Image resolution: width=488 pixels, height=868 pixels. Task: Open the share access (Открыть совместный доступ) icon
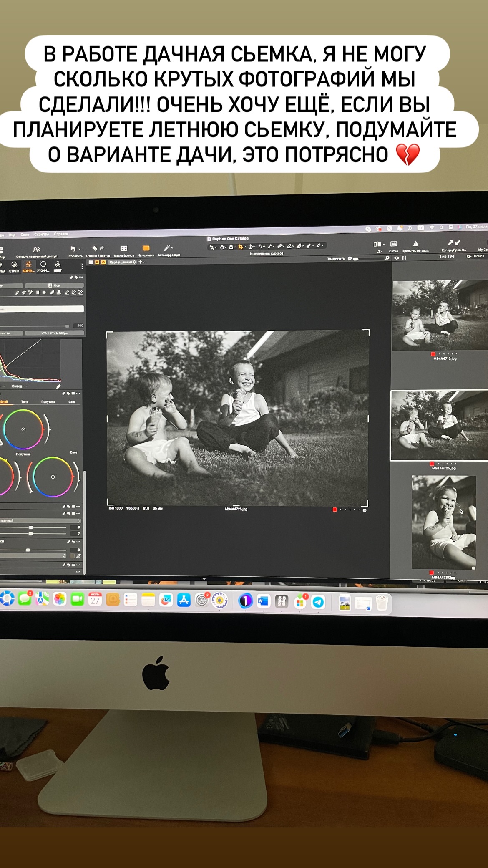pyautogui.click(x=37, y=250)
